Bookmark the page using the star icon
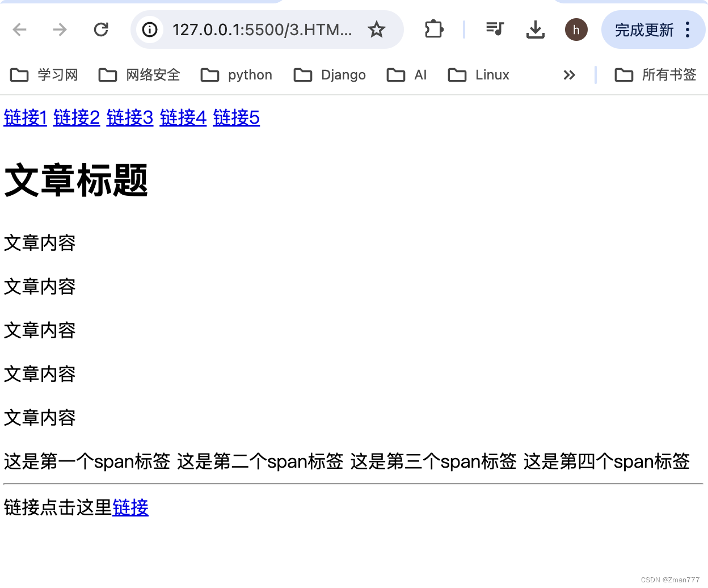708x588 pixels. click(x=377, y=30)
